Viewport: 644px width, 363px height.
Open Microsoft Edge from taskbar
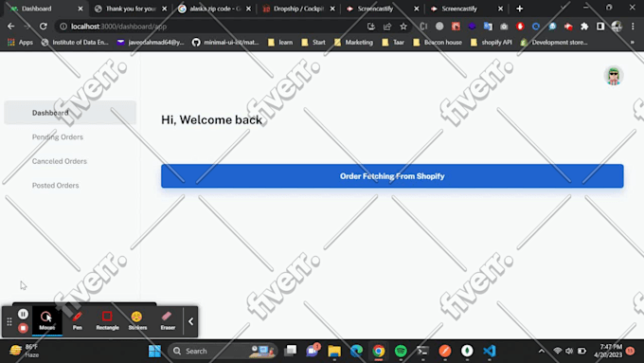click(356, 351)
